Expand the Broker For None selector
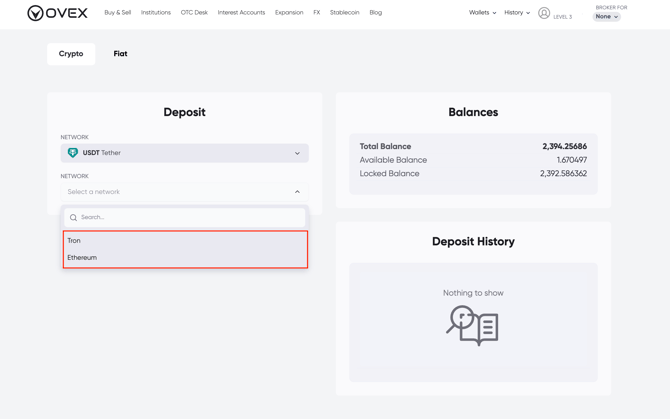 [x=606, y=17]
